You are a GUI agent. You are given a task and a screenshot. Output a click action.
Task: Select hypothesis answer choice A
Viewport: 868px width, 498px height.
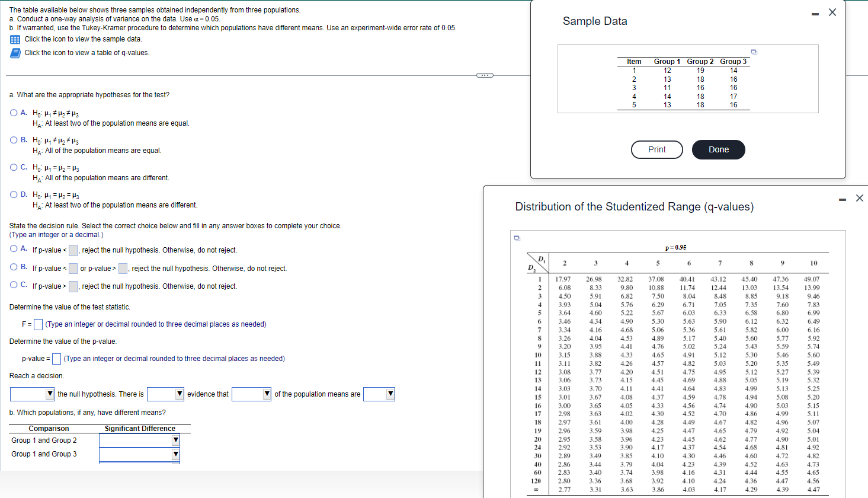click(x=13, y=113)
